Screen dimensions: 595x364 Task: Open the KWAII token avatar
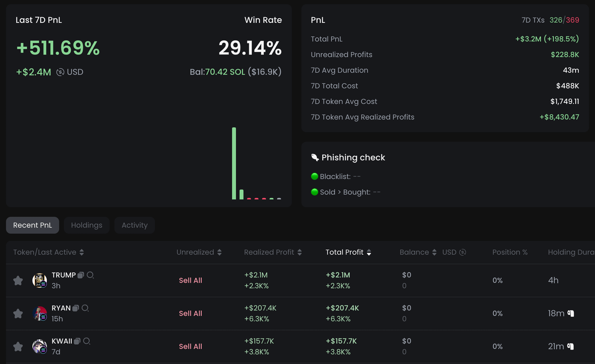40,346
